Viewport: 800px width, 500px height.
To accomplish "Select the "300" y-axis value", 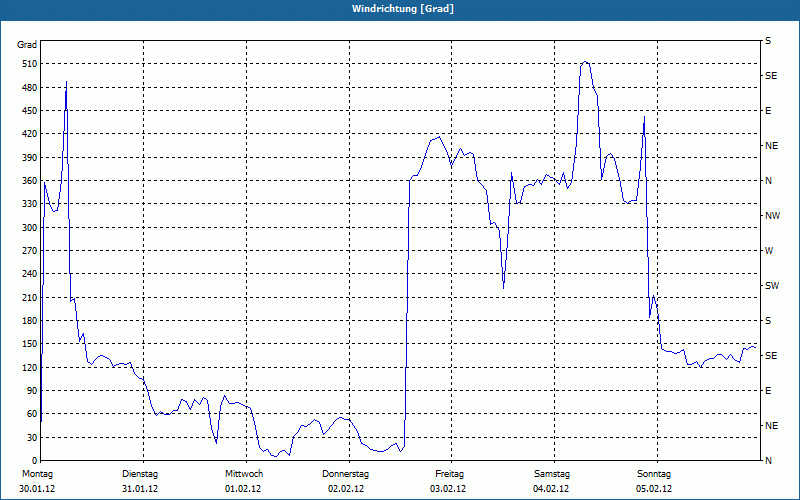I will coord(29,228).
